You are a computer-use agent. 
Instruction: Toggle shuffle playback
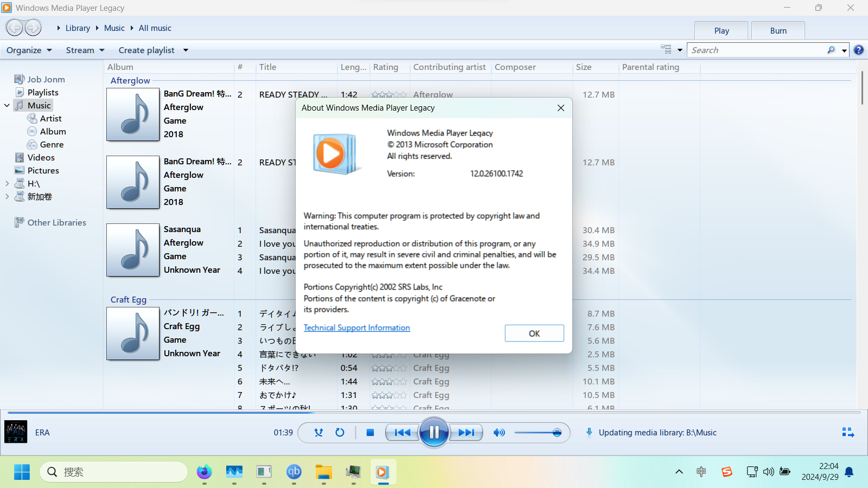(x=318, y=432)
